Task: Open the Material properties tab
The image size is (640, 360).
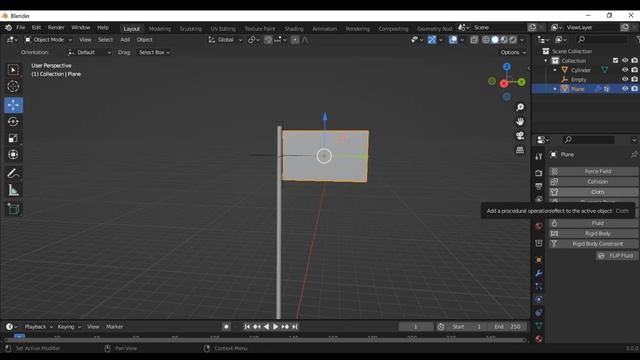Action: [x=539, y=339]
